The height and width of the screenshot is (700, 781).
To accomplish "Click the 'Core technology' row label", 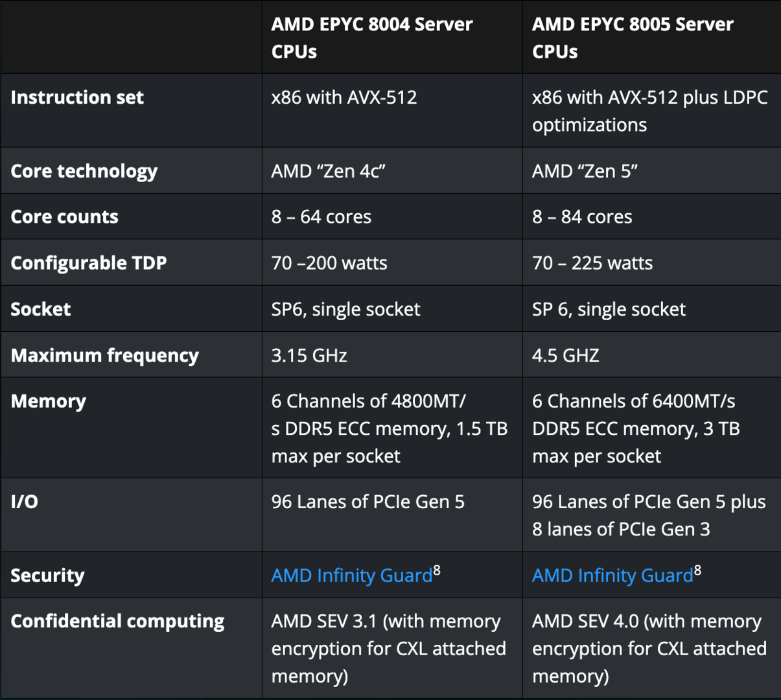I will click(x=84, y=171).
